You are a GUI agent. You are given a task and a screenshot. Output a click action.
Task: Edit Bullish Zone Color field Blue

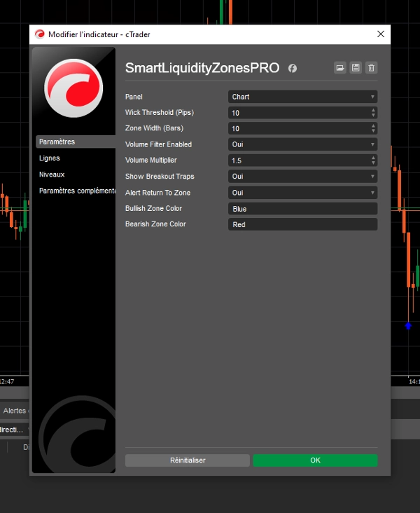[302, 209]
